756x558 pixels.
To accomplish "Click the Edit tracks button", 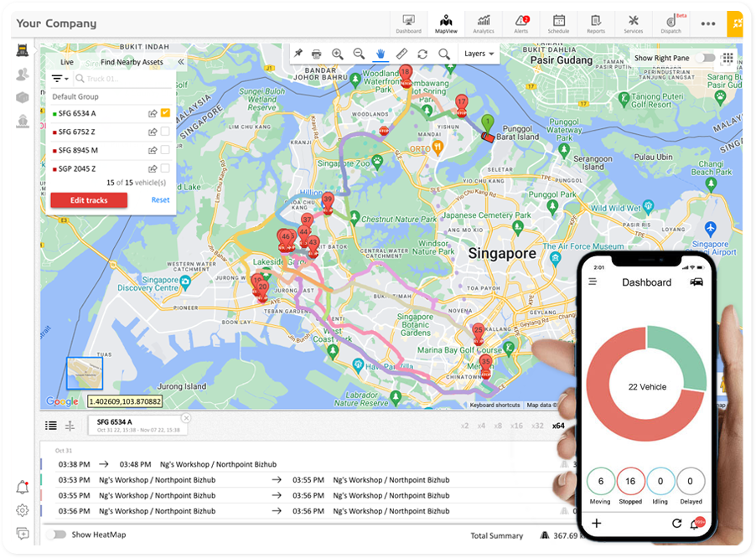I will tap(89, 200).
